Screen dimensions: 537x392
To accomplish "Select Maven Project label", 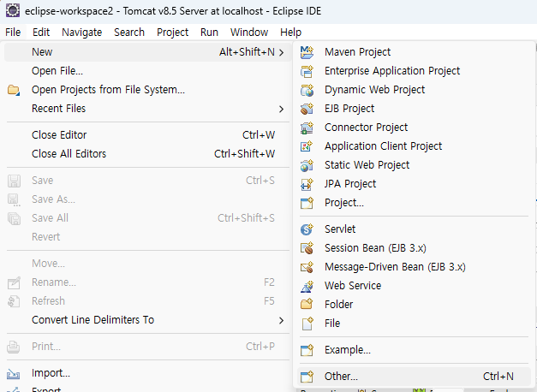I will [x=357, y=52].
